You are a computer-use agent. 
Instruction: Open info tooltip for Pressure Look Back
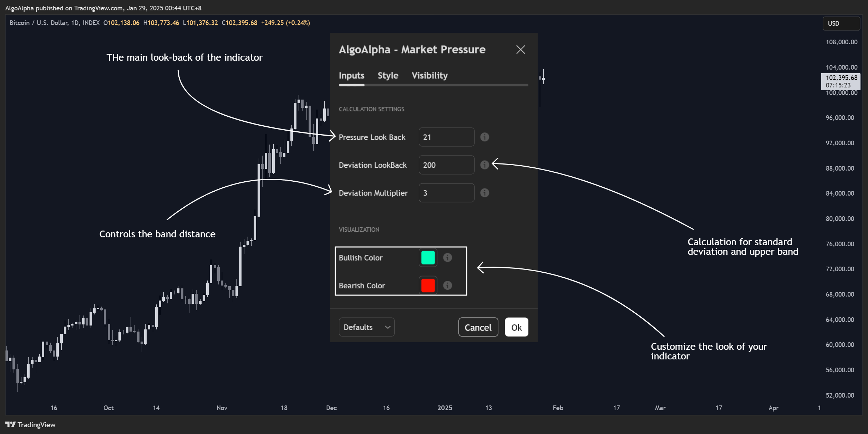[x=484, y=137]
